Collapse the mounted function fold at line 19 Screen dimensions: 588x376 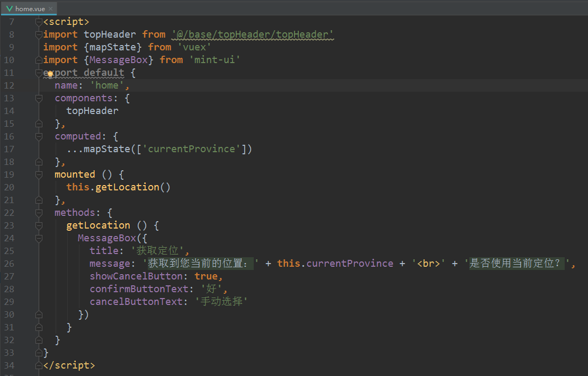[39, 175]
